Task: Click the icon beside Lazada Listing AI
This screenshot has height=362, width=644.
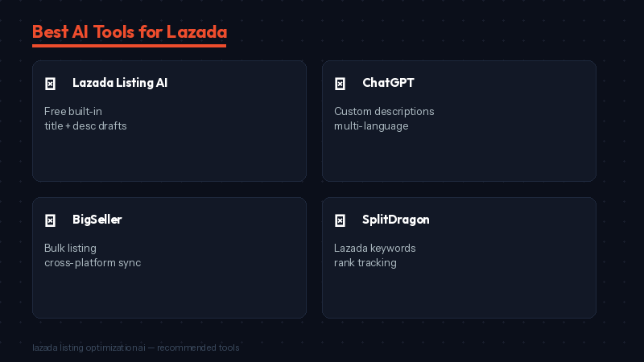Action: [x=50, y=84]
